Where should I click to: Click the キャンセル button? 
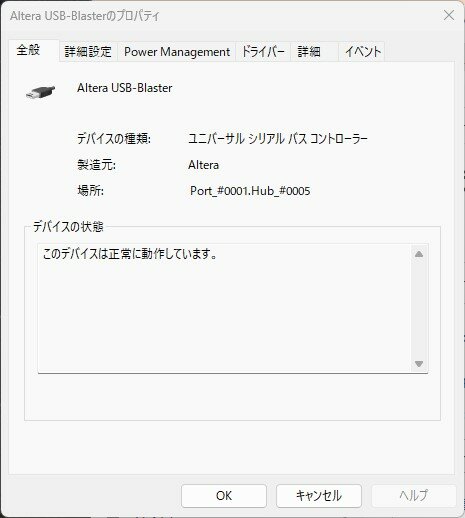[319, 496]
